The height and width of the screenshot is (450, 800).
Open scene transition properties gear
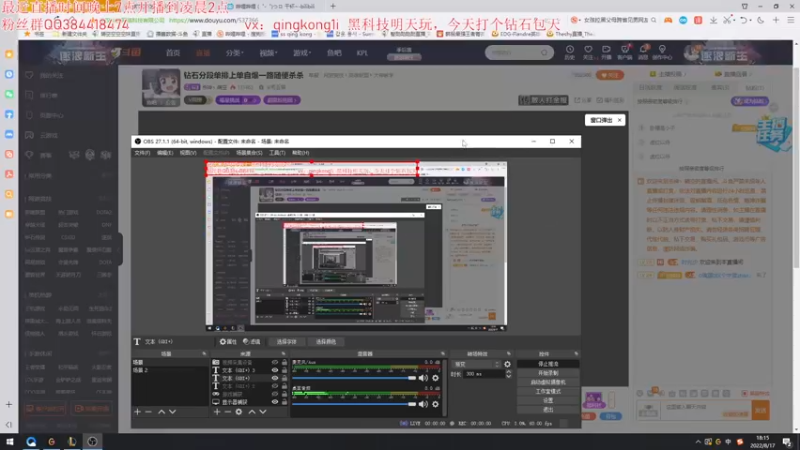point(507,364)
